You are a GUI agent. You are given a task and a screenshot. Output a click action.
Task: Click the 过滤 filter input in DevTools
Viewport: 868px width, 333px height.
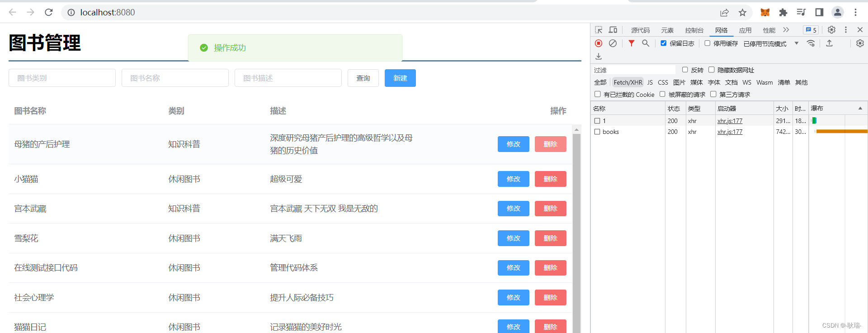(x=634, y=70)
